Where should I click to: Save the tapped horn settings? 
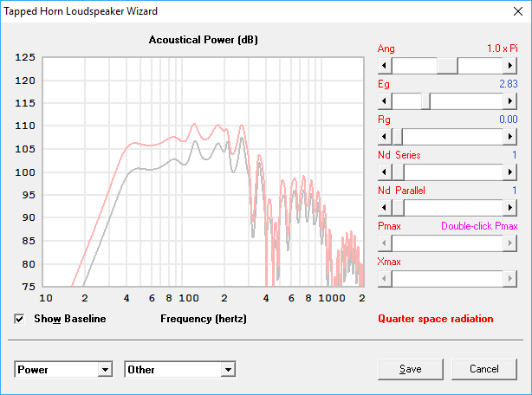click(411, 369)
